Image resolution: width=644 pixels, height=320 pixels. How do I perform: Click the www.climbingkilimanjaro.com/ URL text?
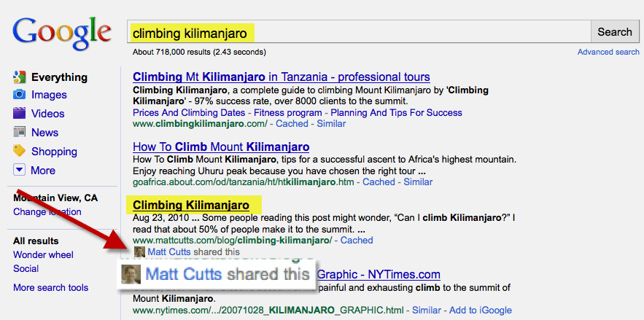pos(200,123)
